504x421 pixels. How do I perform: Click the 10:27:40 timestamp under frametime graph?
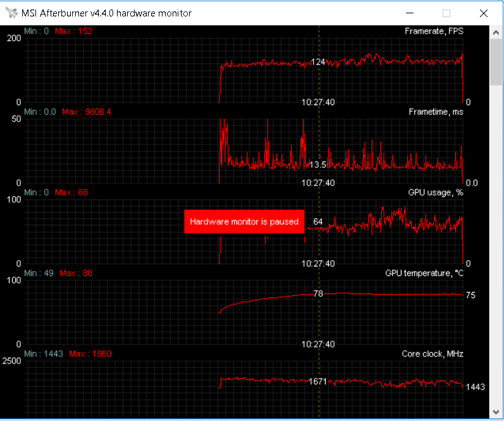tap(318, 183)
